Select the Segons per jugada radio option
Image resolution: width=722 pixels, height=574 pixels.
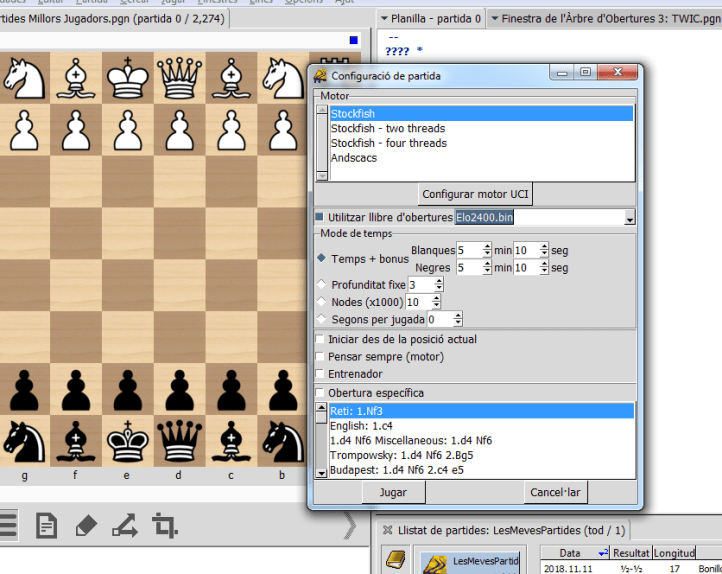click(321, 319)
